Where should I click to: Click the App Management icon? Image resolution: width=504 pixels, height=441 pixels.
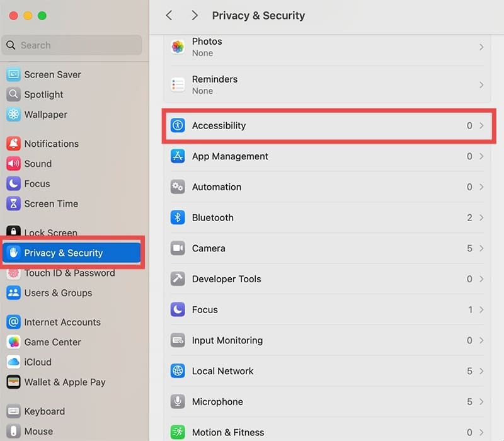178,156
